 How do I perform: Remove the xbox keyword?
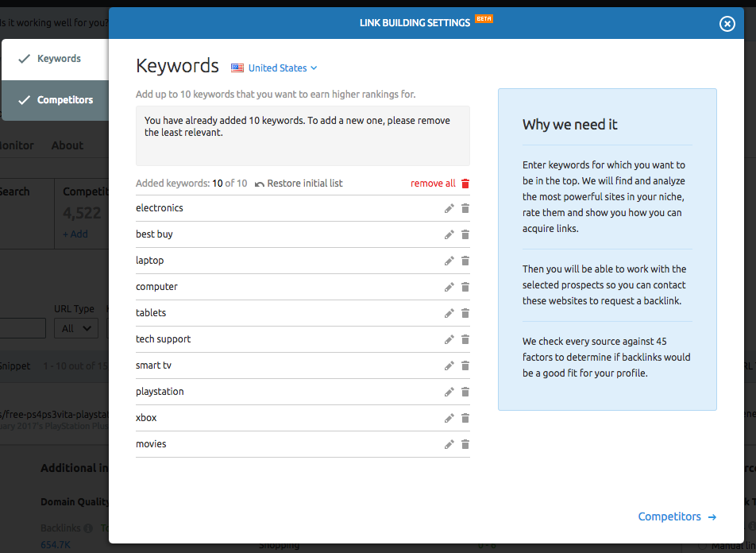pyautogui.click(x=465, y=419)
